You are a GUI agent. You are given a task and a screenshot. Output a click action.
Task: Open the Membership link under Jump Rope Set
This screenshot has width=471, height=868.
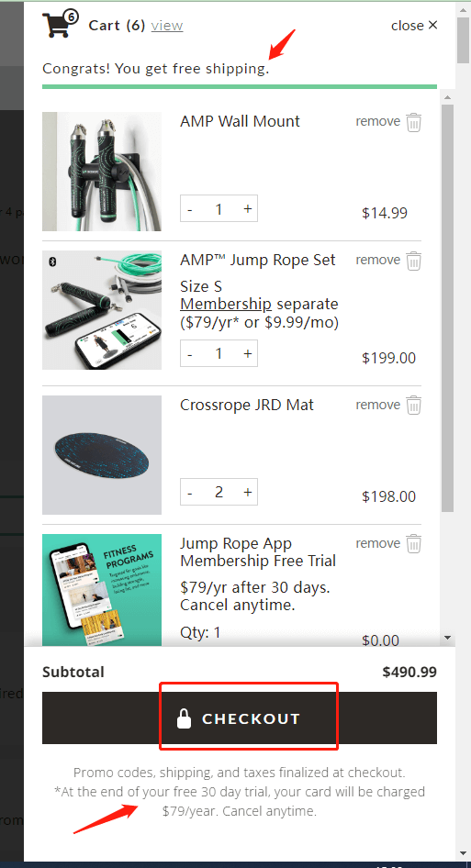coord(226,304)
